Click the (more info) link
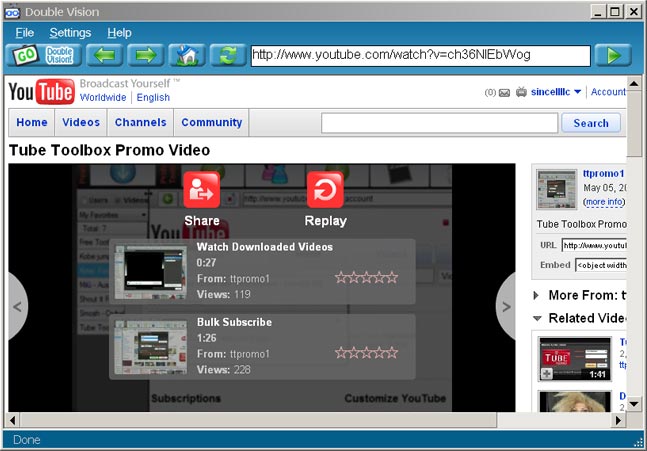This screenshot has height=451, width=647. point(604,202)
